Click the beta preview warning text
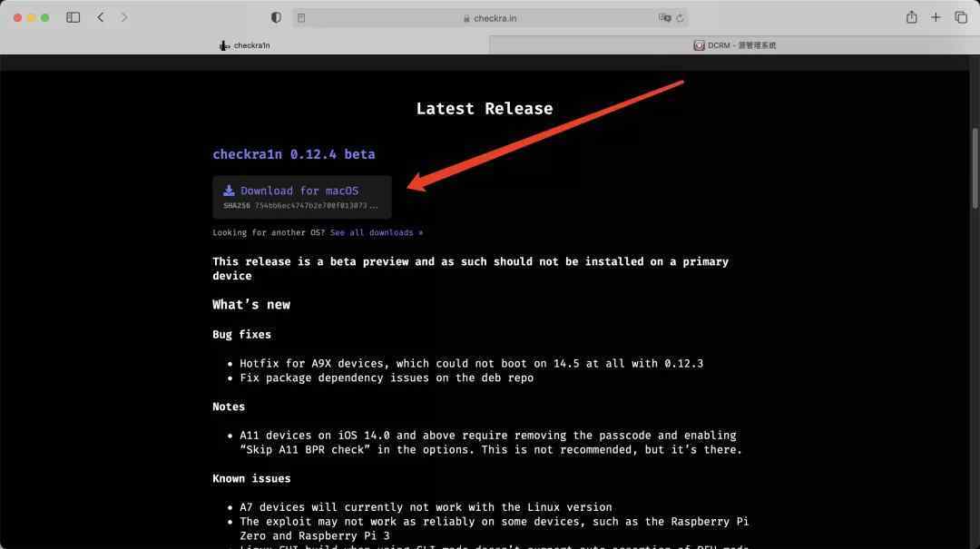 (470, 269)
